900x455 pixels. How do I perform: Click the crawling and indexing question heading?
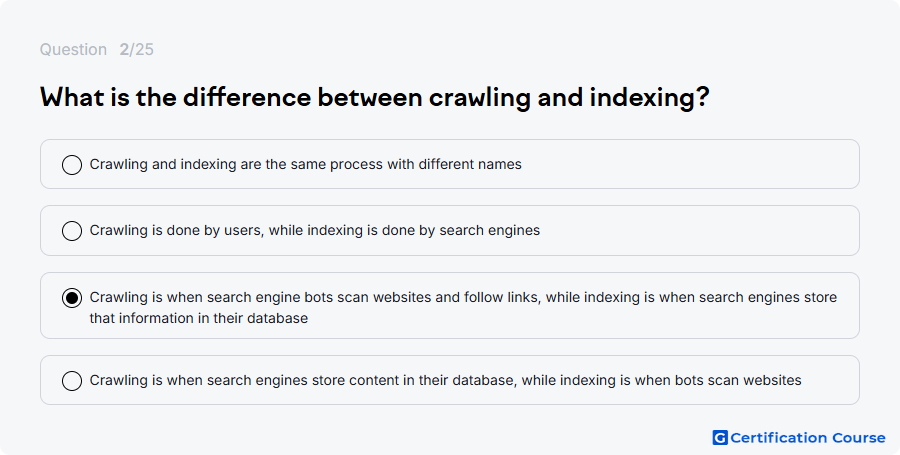(x=375, y=97)
